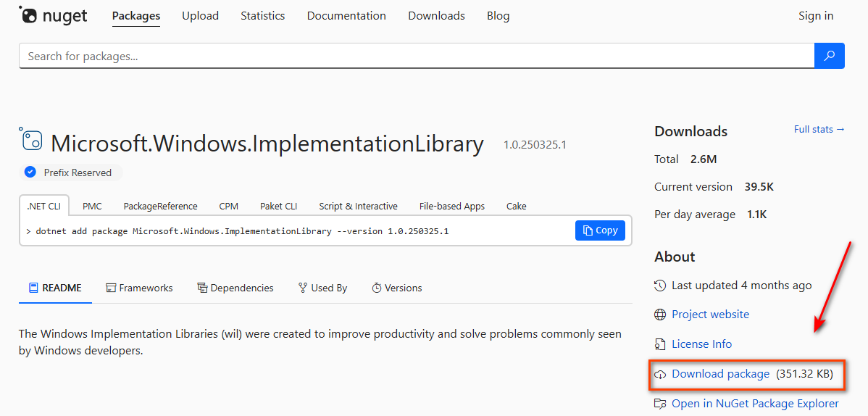Click the globe icon beside Project website

click(x=660, y=315)
